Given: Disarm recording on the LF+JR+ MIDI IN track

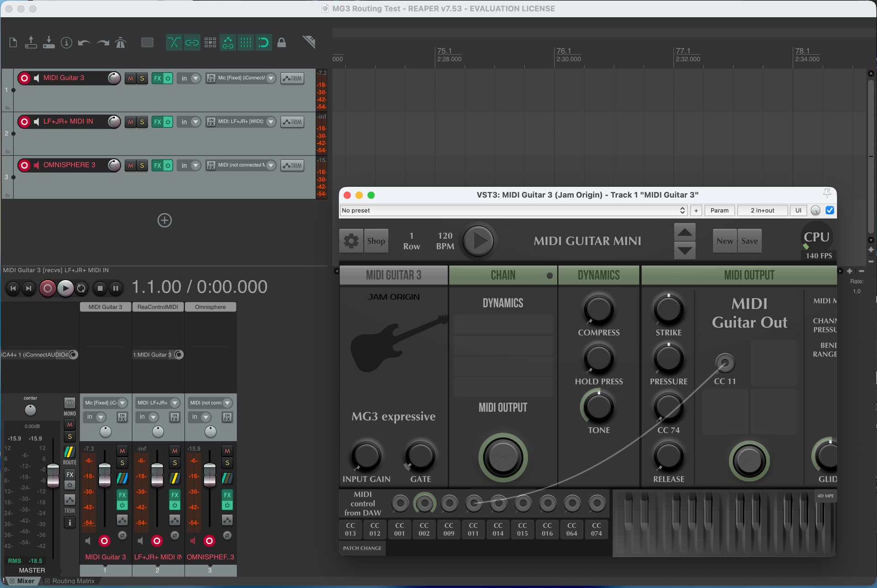Looking at the screenshot, I should (25, 122).
